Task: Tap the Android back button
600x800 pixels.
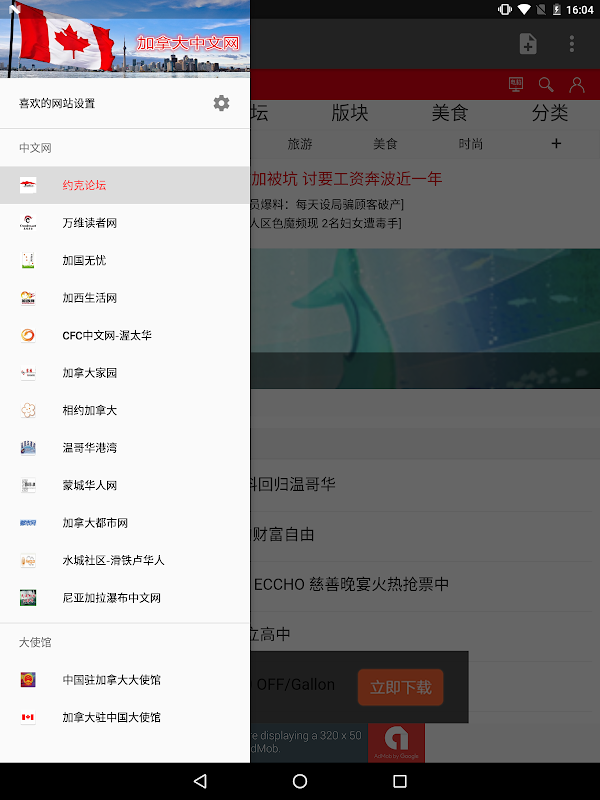Action: coord(200,781)
